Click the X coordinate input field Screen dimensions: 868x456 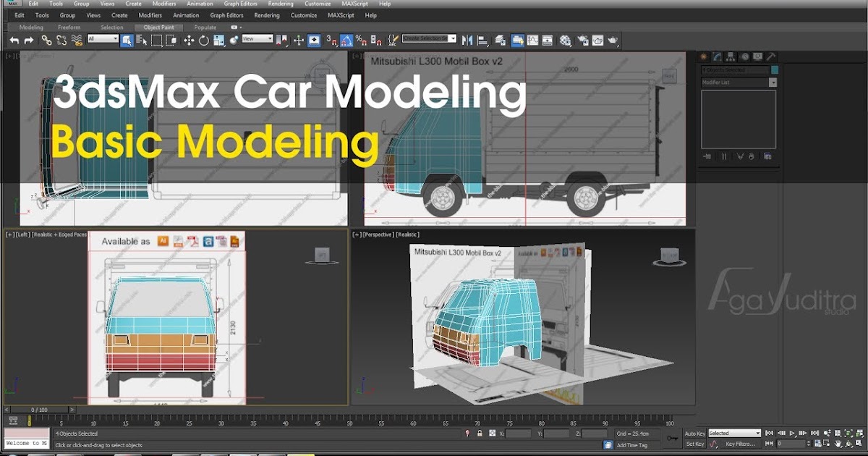pos(517,433)
